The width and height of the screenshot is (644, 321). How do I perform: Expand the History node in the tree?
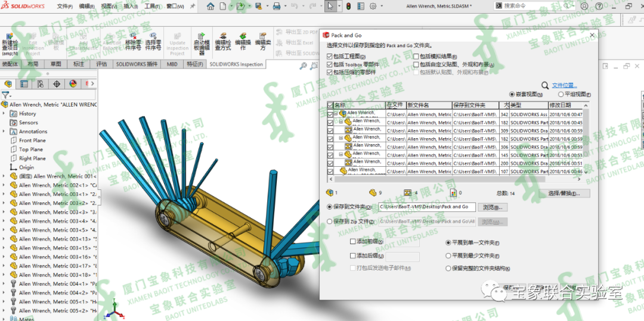coord(4,114)
